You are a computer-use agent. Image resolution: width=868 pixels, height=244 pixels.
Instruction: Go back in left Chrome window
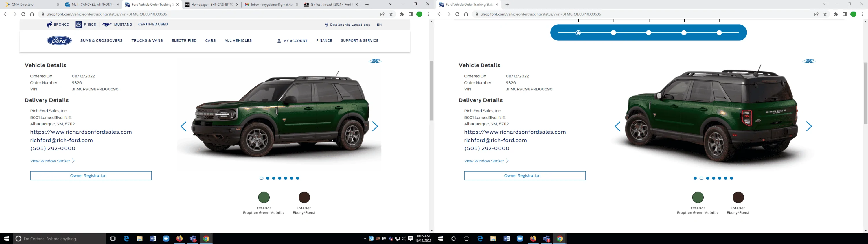click(x=6, y=14)
